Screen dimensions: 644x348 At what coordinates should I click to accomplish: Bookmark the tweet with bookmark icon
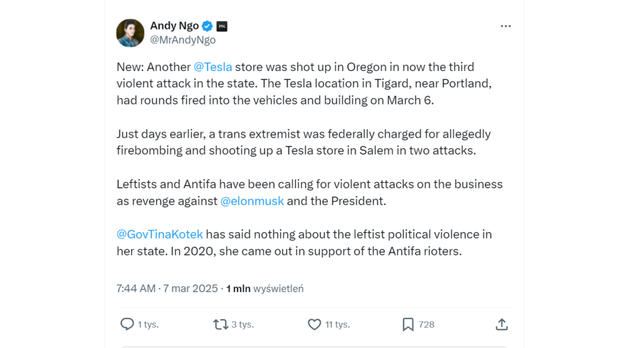(x=408, y=324)
